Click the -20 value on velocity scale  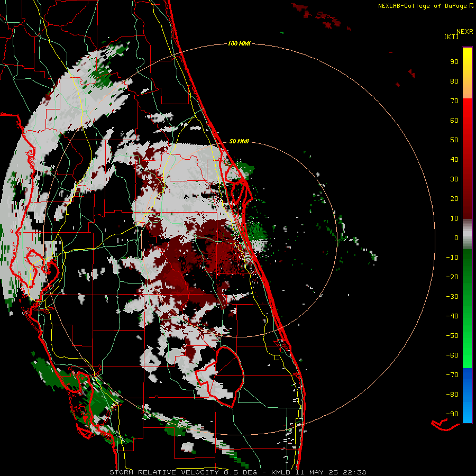coord(452,277)
